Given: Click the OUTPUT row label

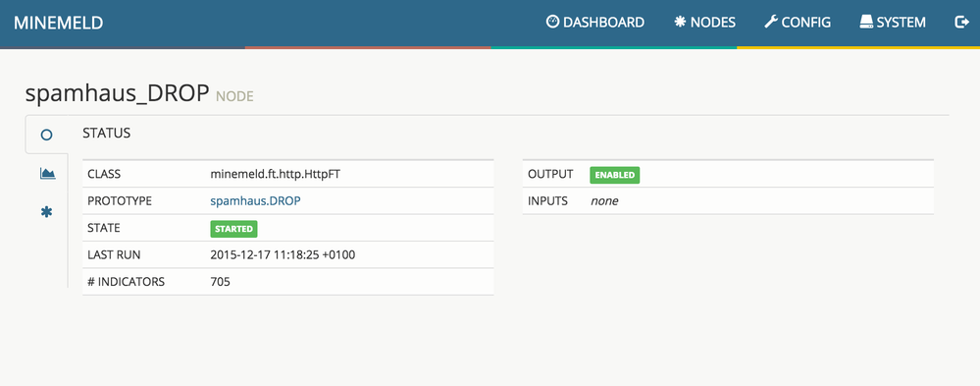Looking at the screenshot, I should [x=550, y=174].
